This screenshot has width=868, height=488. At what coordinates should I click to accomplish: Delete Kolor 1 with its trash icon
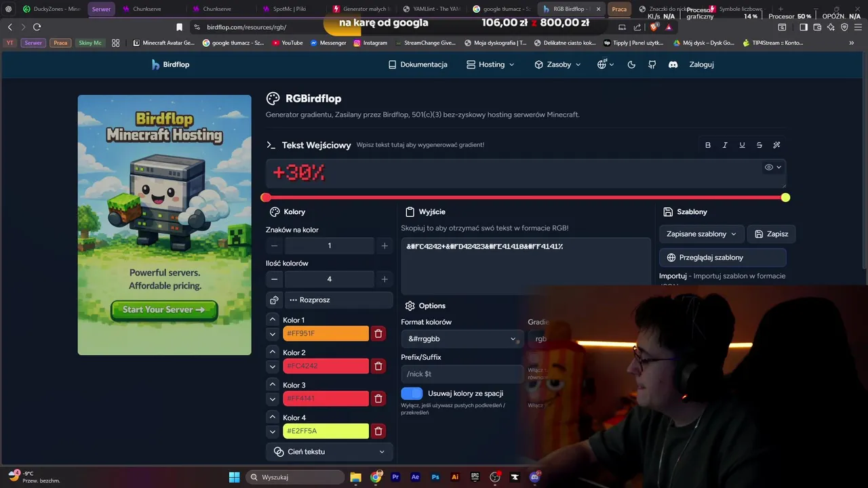click(378, 333)
